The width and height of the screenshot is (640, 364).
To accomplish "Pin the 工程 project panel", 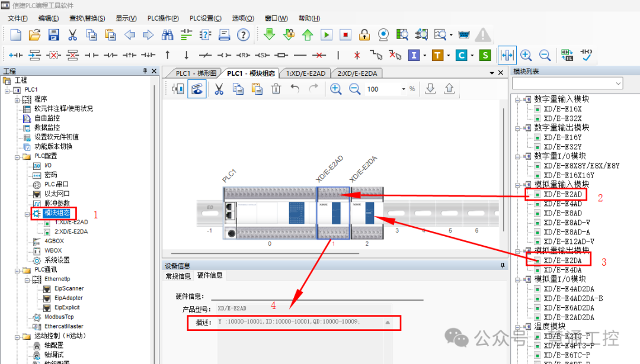I will [x=145, y=71].
